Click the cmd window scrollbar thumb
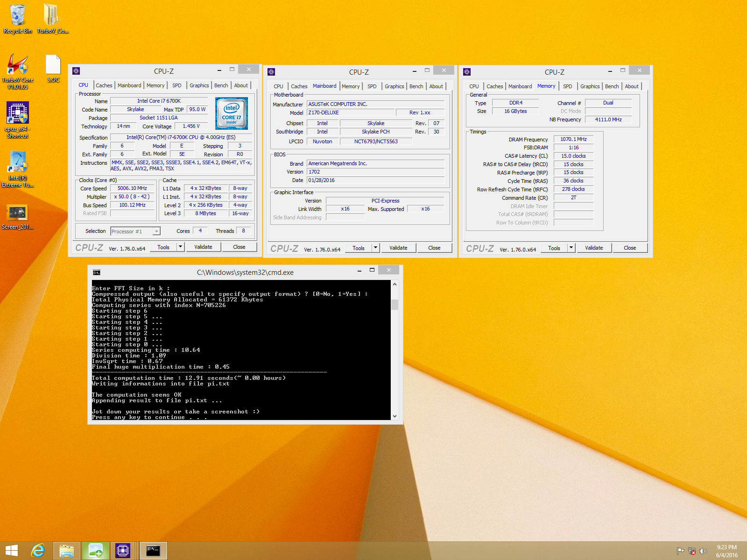Screen dimensions: 747x560 [395, 304]
